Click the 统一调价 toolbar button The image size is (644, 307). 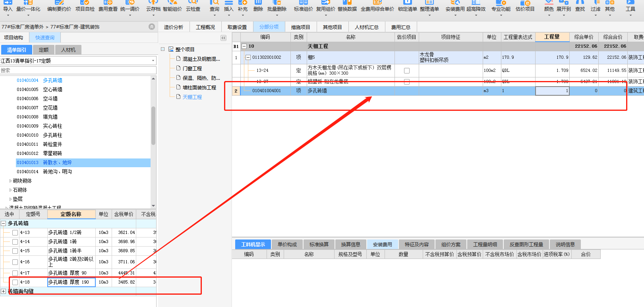tap(130, 9)
